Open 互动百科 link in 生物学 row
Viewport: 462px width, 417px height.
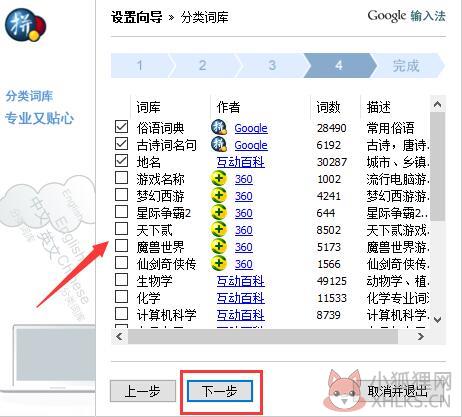[241, 281]
